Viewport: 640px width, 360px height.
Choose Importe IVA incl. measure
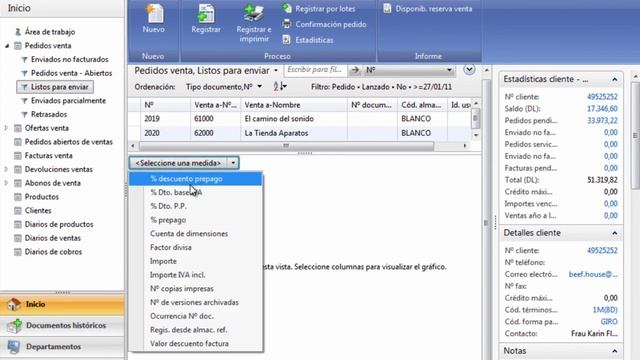pyautogui.click(x=178, y=275)
